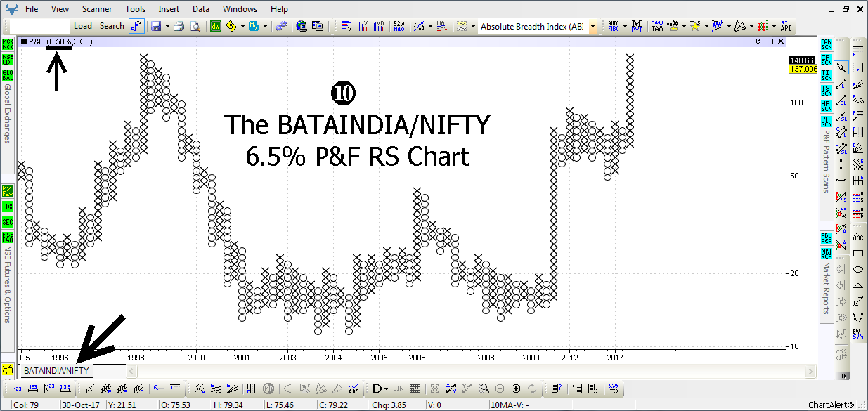Open the Insert menu
Image resolution: width=868 pixels, height=411 pixels.
point(169,9)
